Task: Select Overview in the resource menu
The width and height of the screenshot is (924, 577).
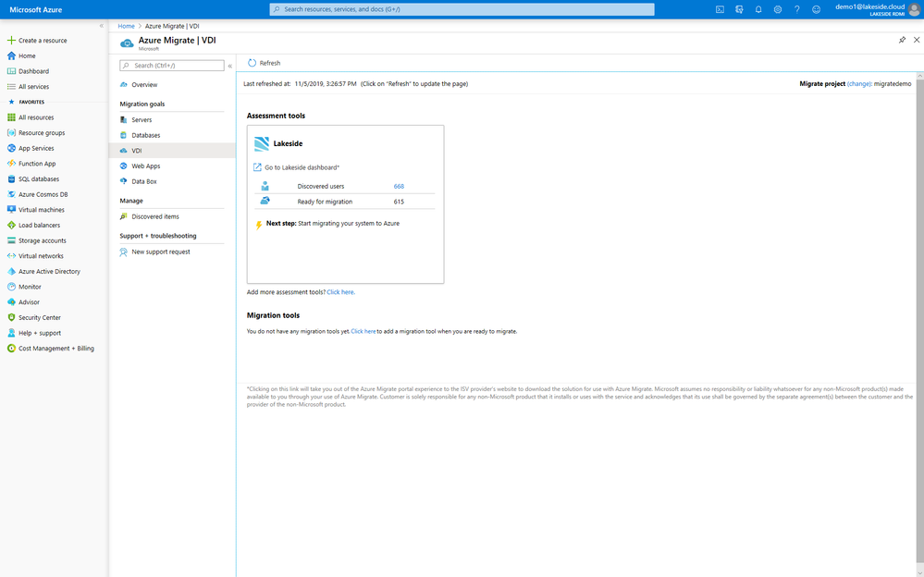Action: 144,85
